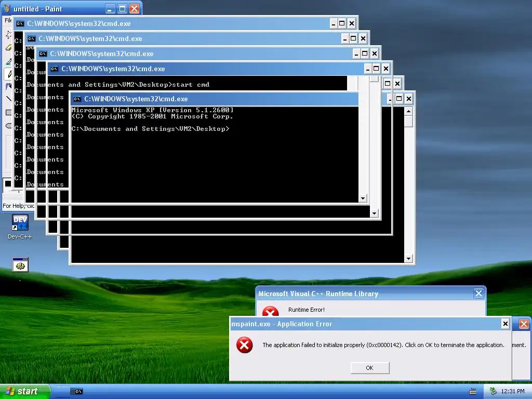Click the cmd icon on the third cmd window title bar
The width and height of the screenshot is (532, 399).
point(43,54)
